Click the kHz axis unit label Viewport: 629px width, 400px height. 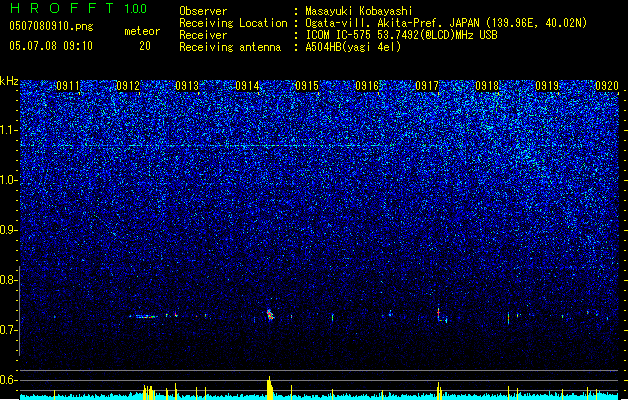pos(9,81)
